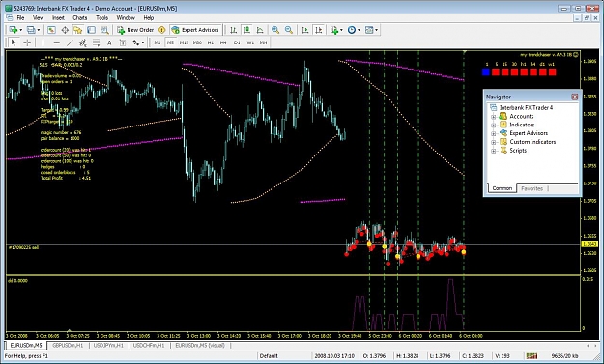The height and width of the screenshot is (364, 604).
Task: Switch chart to Bar Chart mode
Action: point(234,30)
